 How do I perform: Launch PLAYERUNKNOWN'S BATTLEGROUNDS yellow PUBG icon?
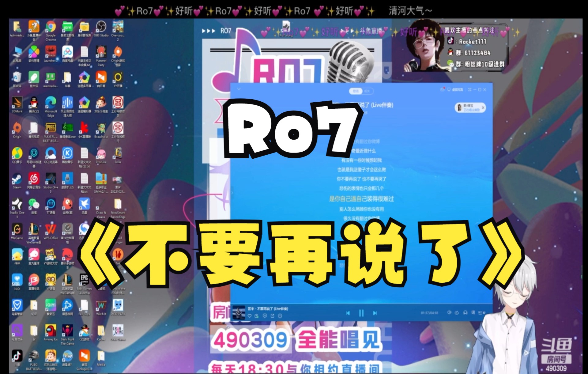tap(51, 132)
